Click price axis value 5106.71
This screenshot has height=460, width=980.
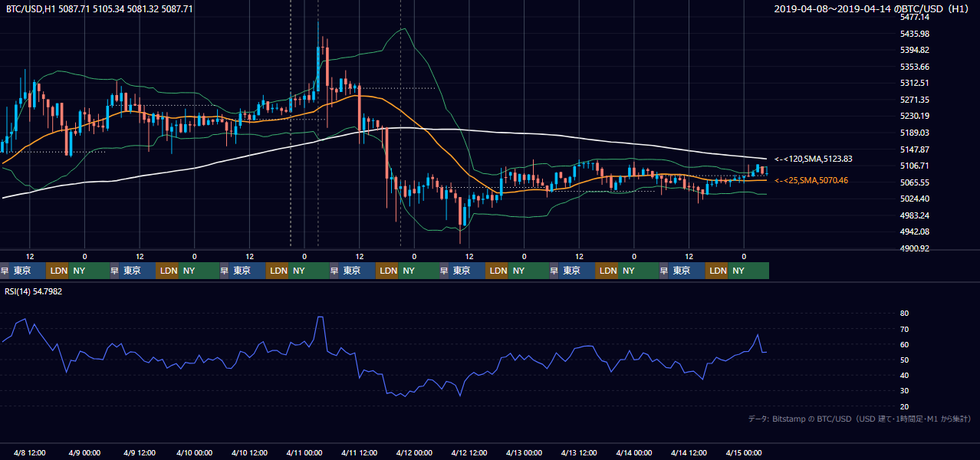coord(915,166)
